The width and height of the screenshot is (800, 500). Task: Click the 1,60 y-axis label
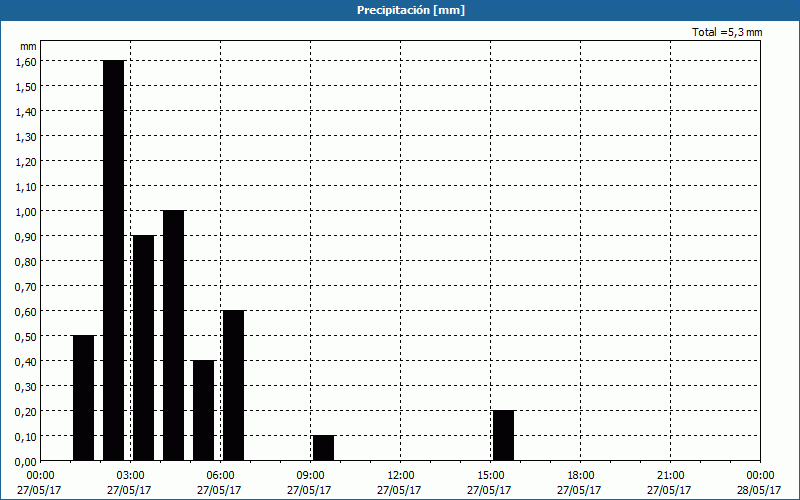(26, 61)
